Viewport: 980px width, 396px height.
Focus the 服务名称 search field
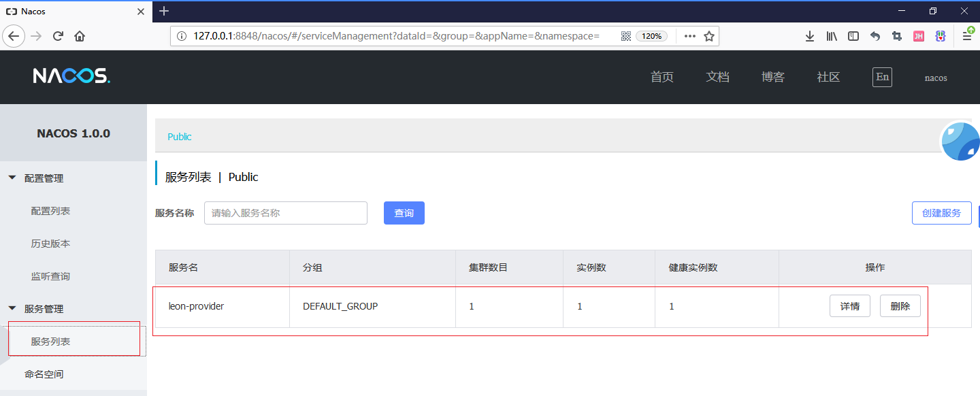[286, 213]
